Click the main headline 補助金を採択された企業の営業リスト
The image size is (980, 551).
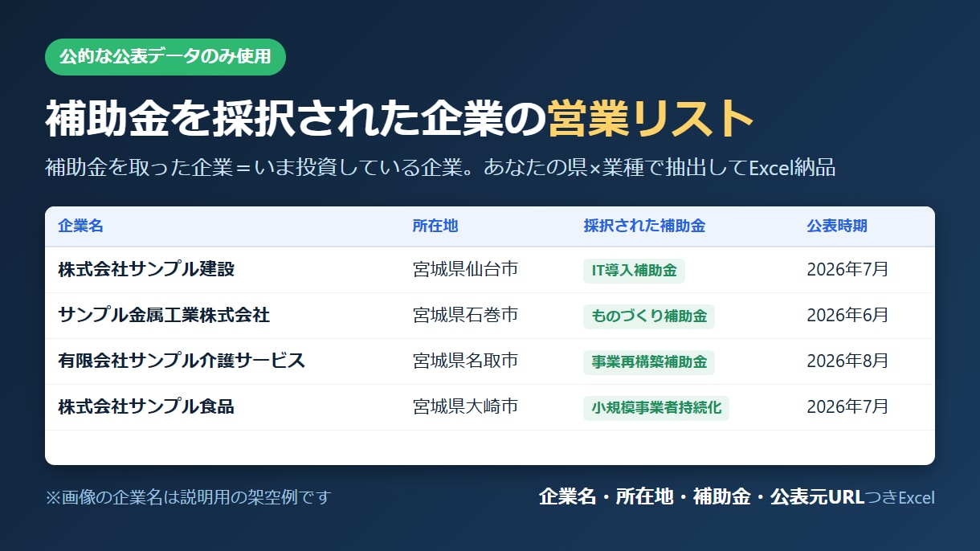pyautogui.click(x=400, y=119)
